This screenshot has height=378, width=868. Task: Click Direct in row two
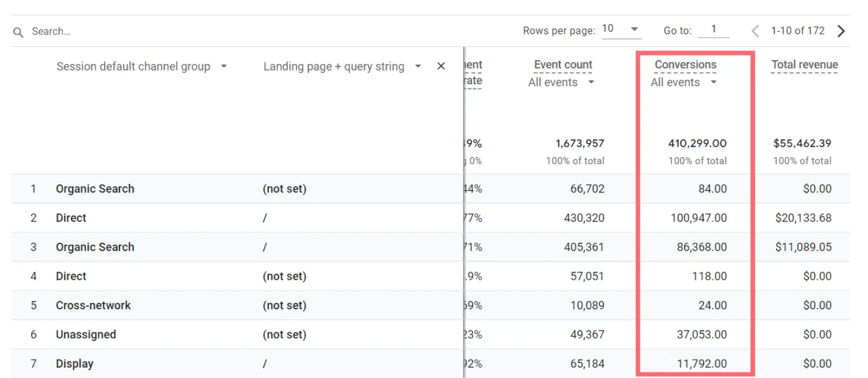click(x=71, y=218)
